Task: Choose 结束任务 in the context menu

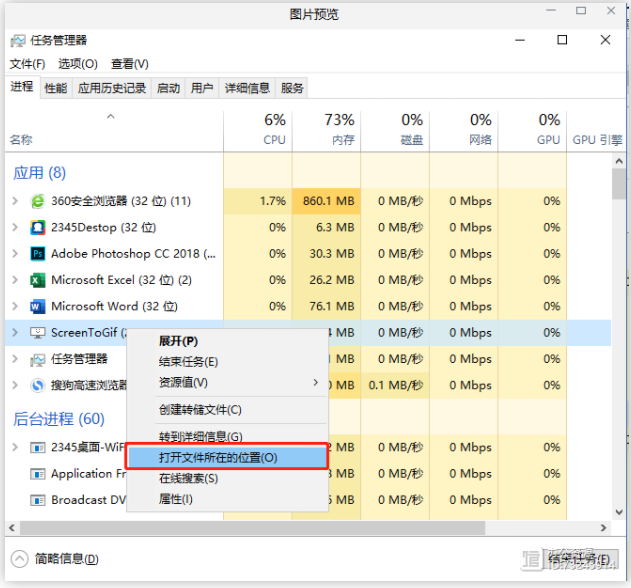Action: coord(188,361)
